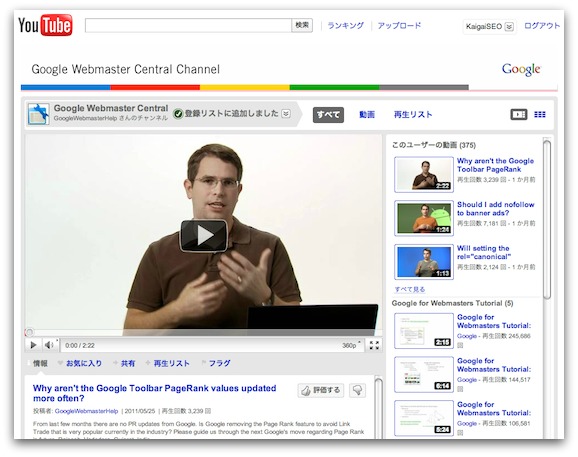Click the 検索 search button
The height and width of the screenshot is (457, 578).
click(302, 25)
